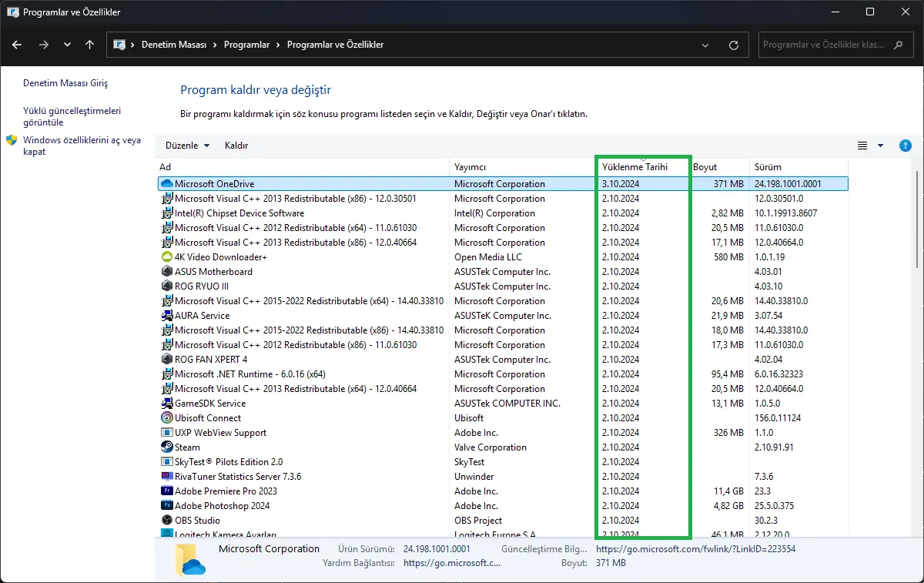
Task: Click the Kaldır toolbar button
Action: pos(236,146)
